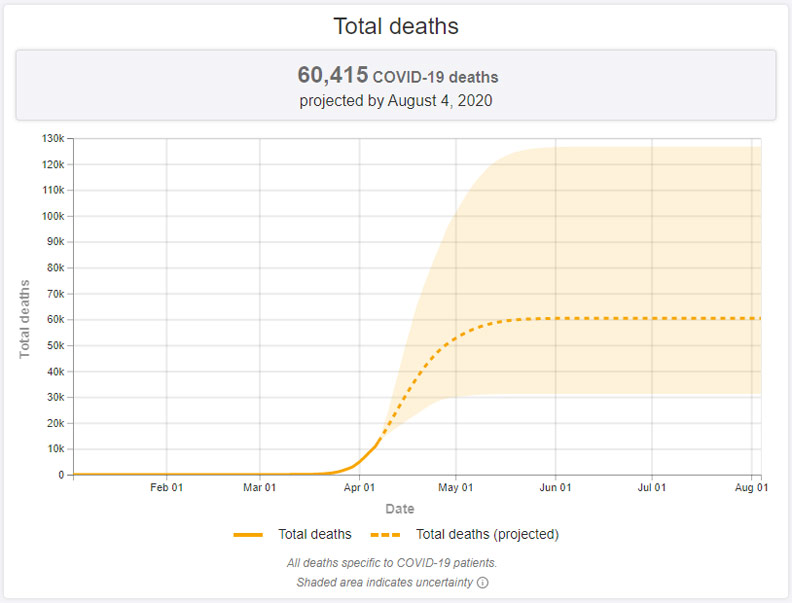Click the "Mar 01" x-axis label

point(260,488)
